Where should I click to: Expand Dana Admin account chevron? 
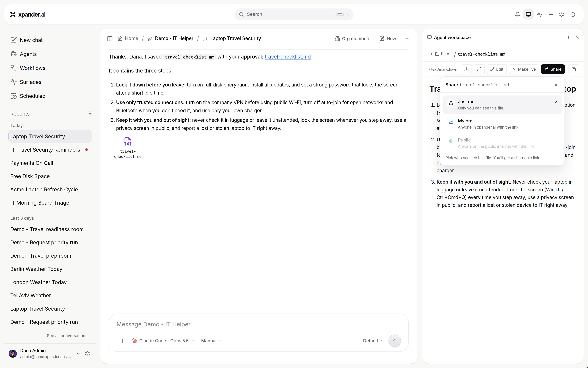(x=78, y=354)
